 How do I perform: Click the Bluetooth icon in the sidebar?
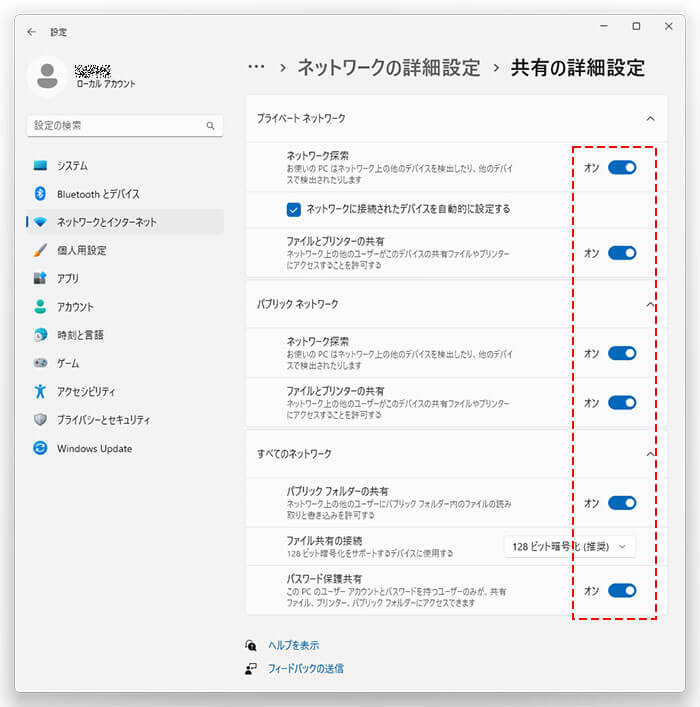40,194
